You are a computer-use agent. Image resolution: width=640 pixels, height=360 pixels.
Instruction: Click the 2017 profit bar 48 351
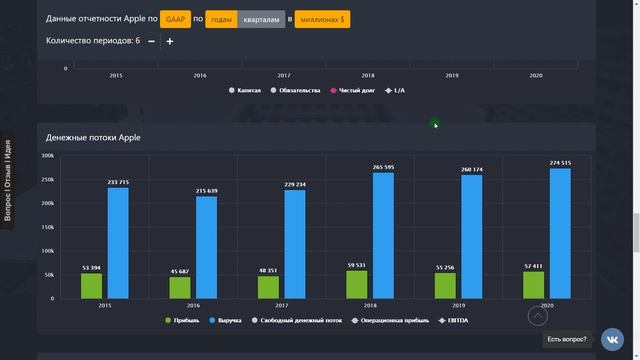pyautogui.click(x=268, y=287)
